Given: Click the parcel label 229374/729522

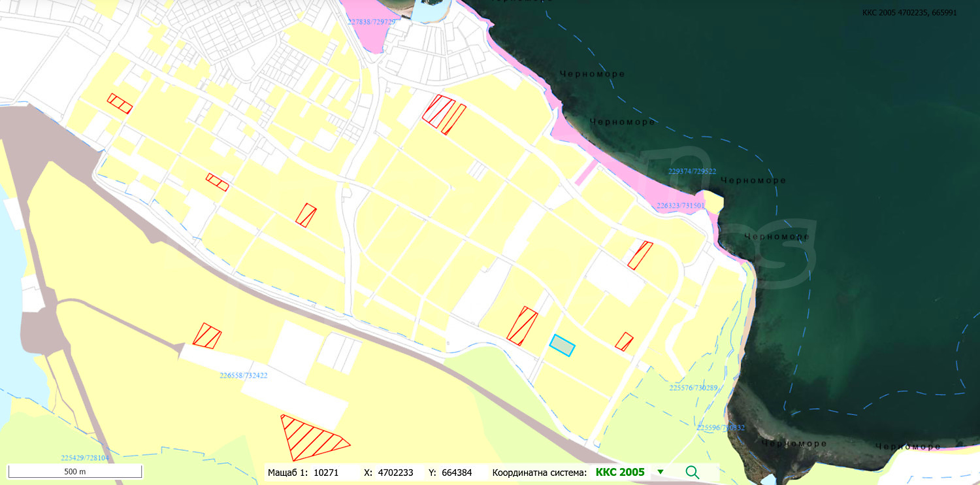Looking at the screenshot, I should tap(693, 171).
